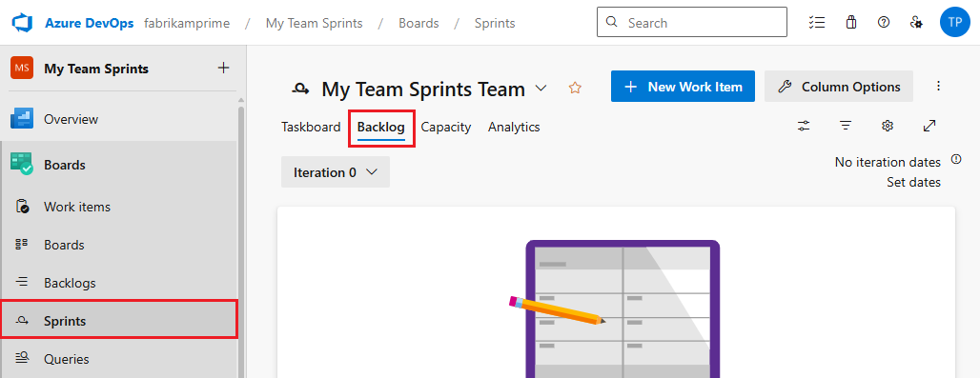This screenshot has width=980, height=378.
Task: Open the team settings gear icon
Action: pos(888,126)
